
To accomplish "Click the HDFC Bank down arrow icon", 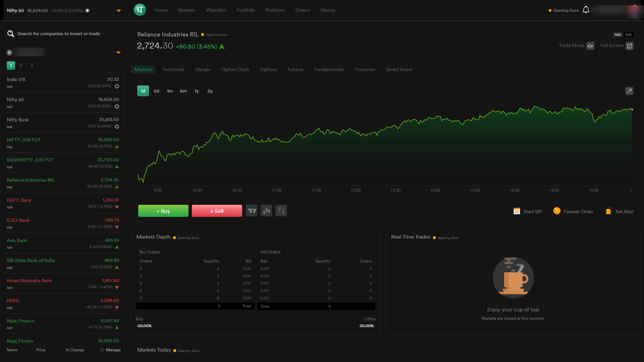I will (117, 207).
